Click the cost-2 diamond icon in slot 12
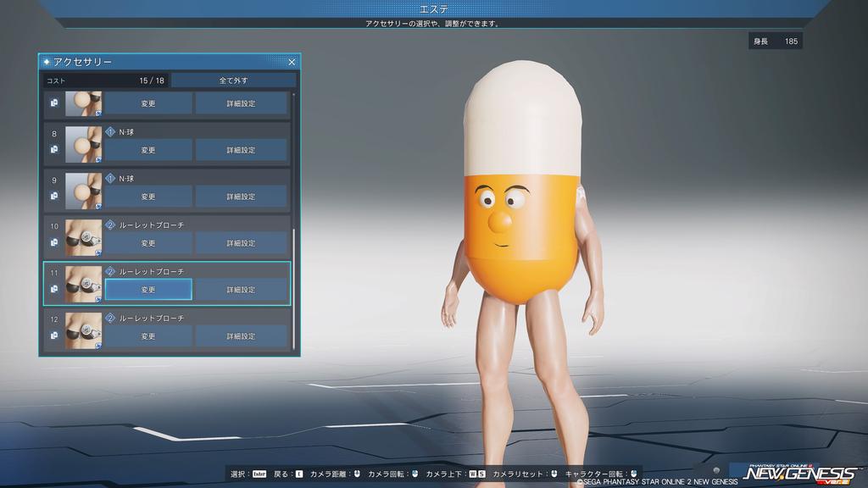868x488 pixels. pyautogui.click(x=110, y=318)
